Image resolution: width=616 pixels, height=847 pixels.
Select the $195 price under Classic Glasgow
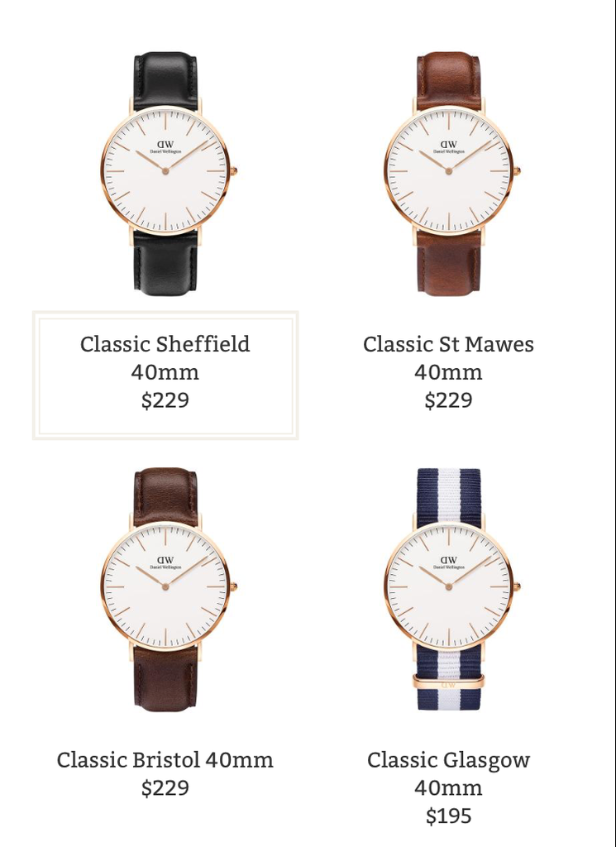(x=449, y=816)
